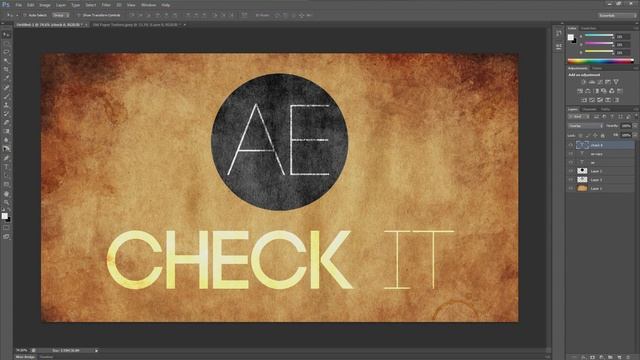This screenshot has width=640, height=360.
Task: Hide the ae text layer
Action: (x=571, y=162)
